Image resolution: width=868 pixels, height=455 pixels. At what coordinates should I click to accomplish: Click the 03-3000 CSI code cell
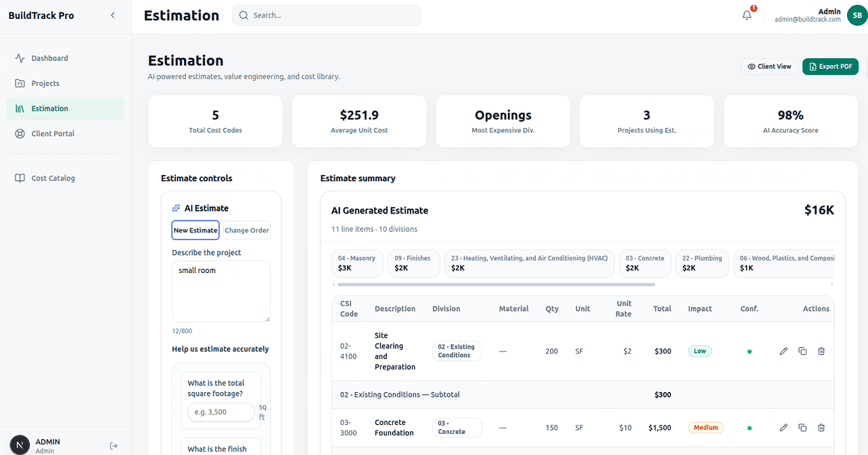(348, 428)
